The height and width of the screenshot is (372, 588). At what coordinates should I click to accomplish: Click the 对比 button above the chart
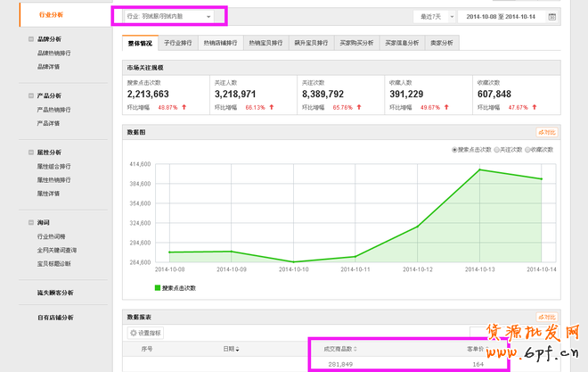(547, 132)
